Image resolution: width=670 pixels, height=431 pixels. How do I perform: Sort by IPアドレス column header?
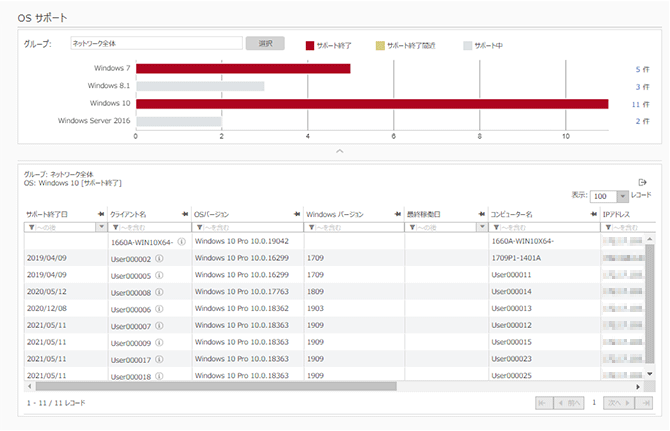[620, 214]
